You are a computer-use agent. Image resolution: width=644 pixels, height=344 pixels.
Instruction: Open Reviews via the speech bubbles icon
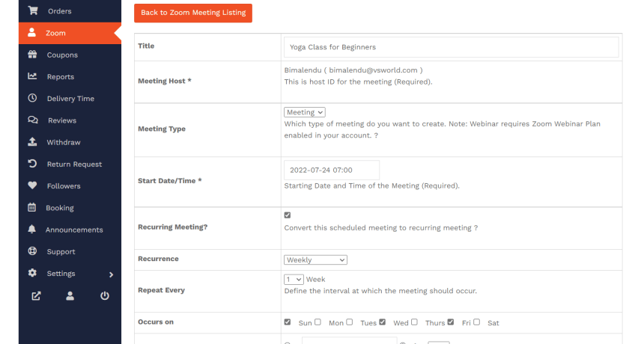(33, 120)
